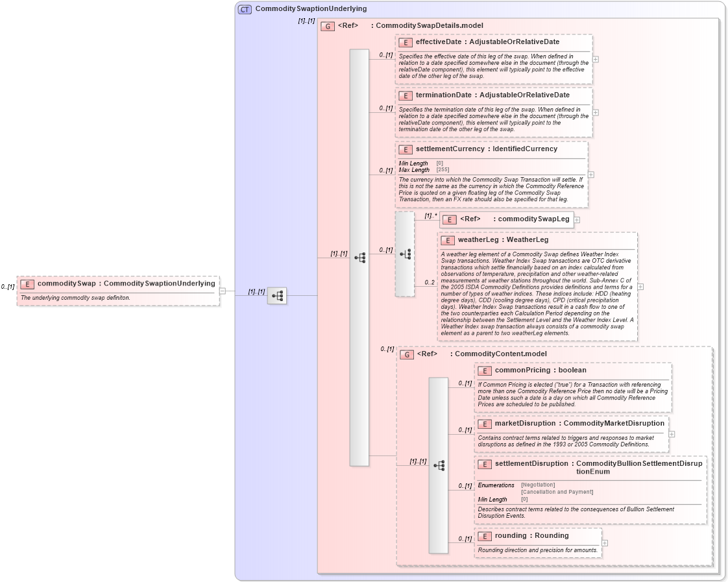Viewport: 728px width, 582px height.
Task: Click the E icon of settlementDisruption element
Action: (x=485, y=465)
